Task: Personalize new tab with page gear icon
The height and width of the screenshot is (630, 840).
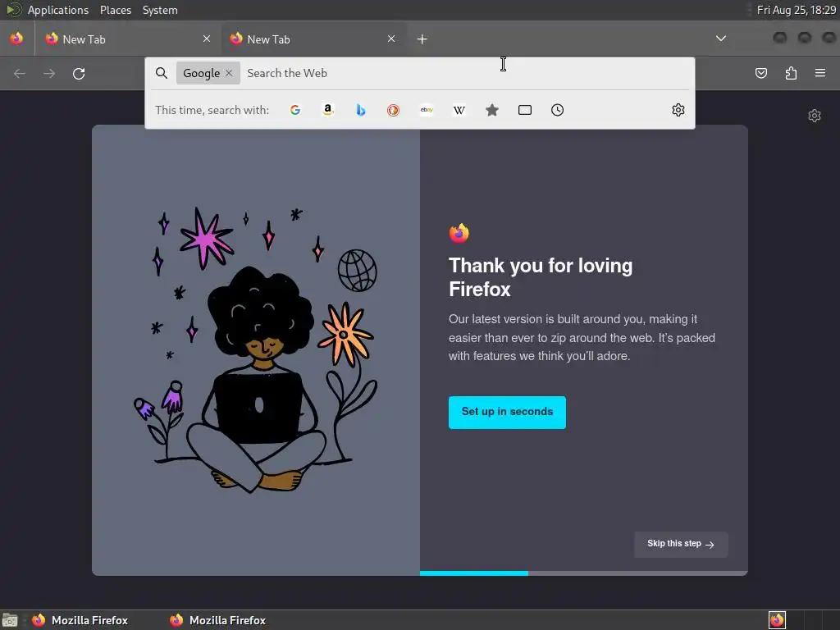Action: tap(815, 116)
